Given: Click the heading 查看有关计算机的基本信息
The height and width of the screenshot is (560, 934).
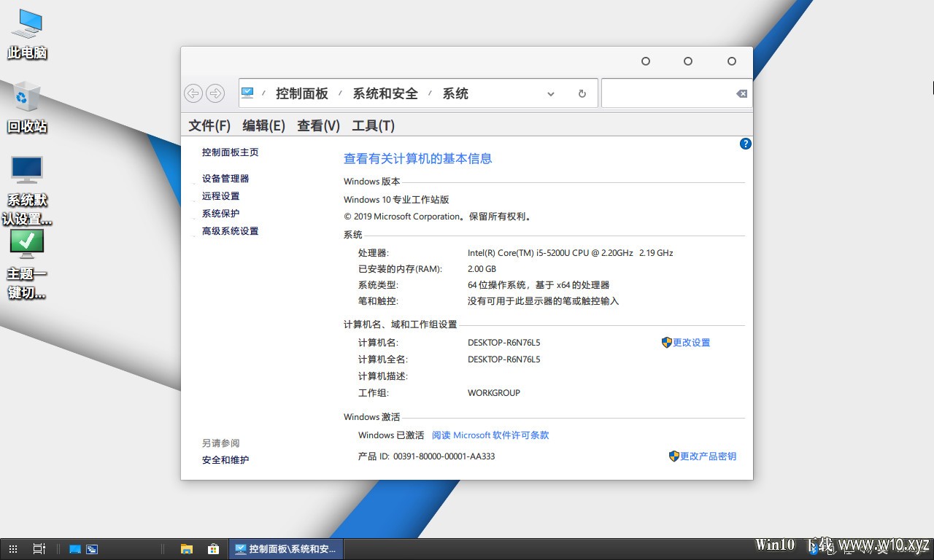Looking at the screenshot, I should click(x=418, y=159).
